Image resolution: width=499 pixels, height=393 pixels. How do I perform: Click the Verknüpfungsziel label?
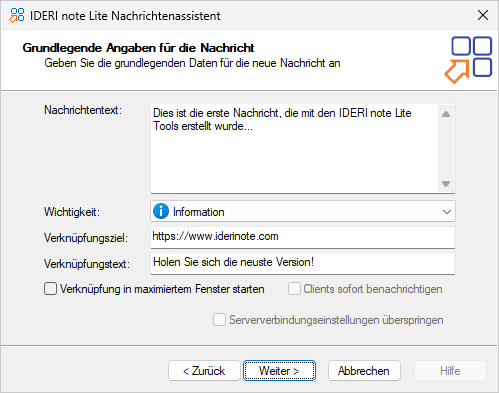tap(86, 238)
